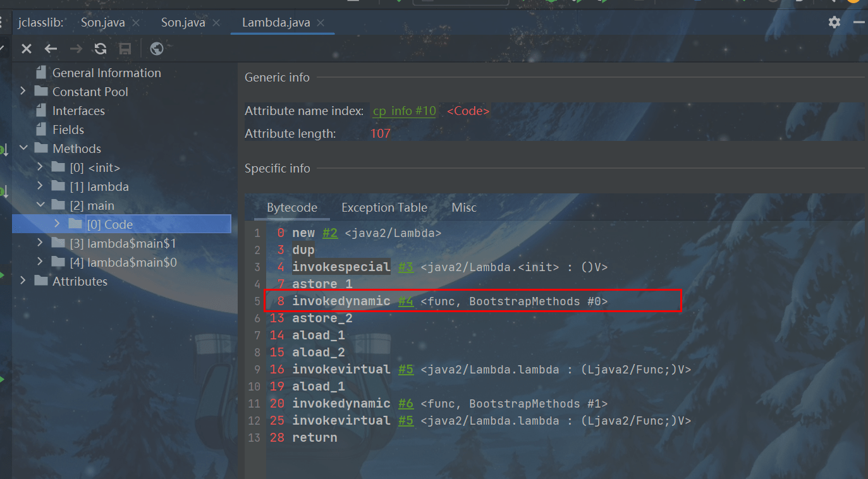Expand the [3] lambda$main$1 method node
This screenshot has height=479, width=868.
[x=40, y=243]
